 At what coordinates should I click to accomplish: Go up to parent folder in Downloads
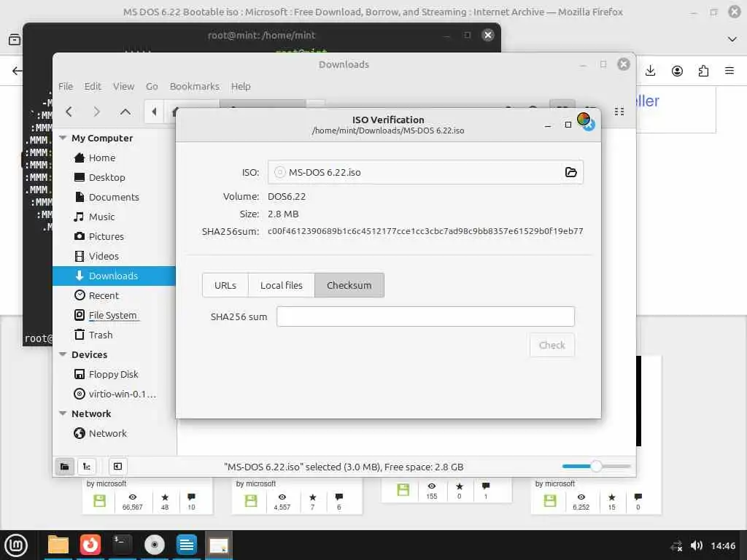(125, 112)
